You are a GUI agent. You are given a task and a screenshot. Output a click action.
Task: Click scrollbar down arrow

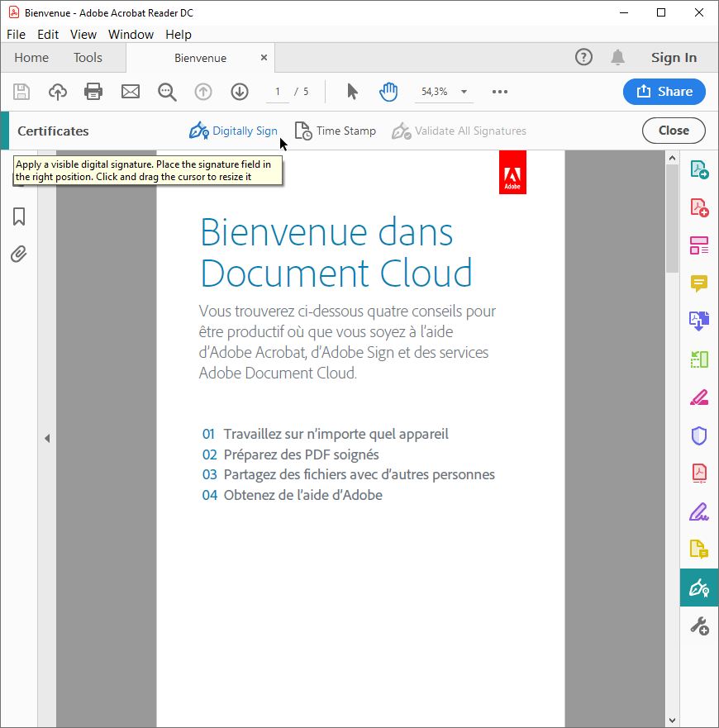pyautogui.click(x=672, y=720)
